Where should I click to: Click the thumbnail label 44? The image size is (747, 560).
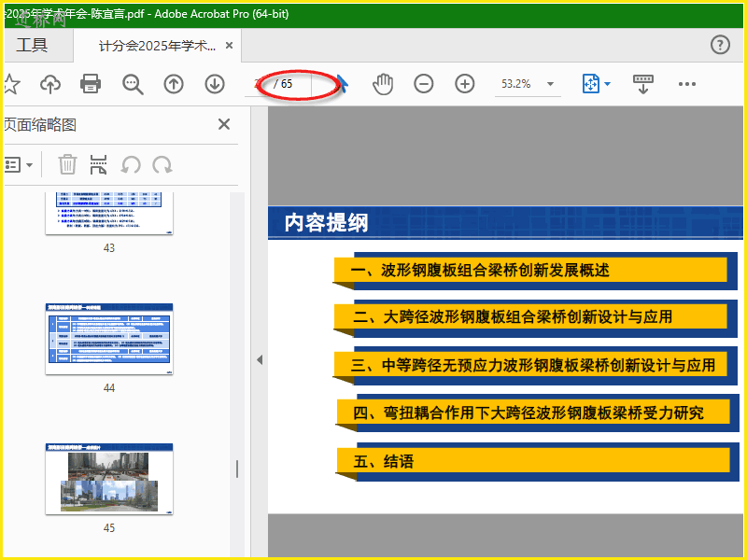click(109, 387)
